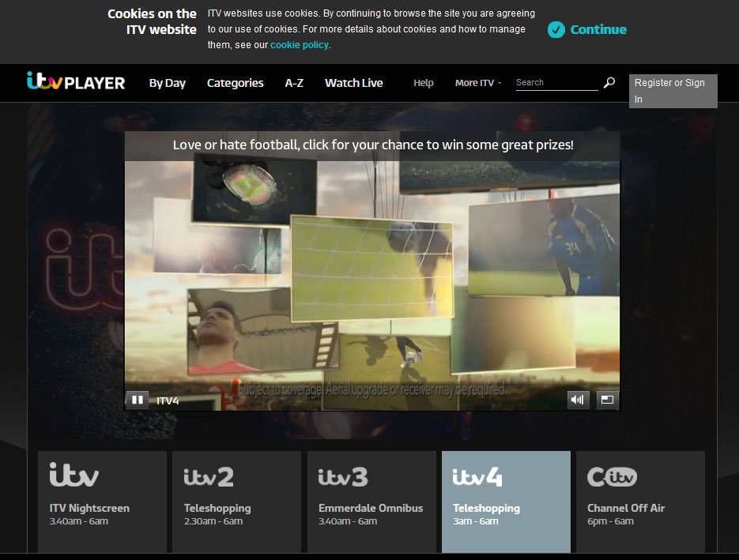
Task: Click Register or Sign In
Action: pos(673,91)
